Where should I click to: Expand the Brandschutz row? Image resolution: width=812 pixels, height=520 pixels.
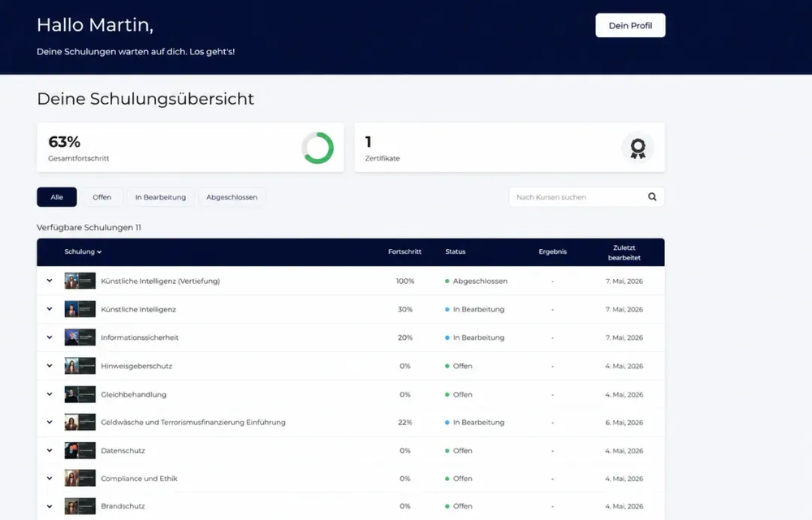50,506
